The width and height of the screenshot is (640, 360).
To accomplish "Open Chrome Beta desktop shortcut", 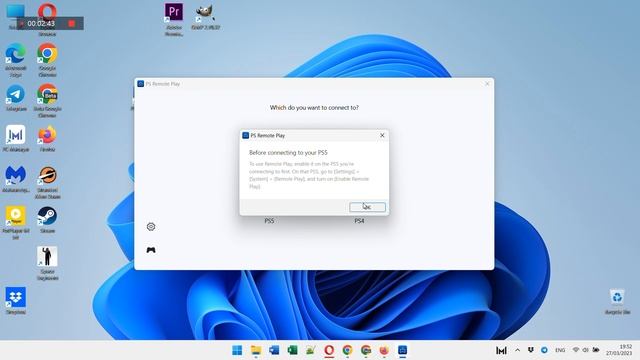I will (x=47, y=101).
